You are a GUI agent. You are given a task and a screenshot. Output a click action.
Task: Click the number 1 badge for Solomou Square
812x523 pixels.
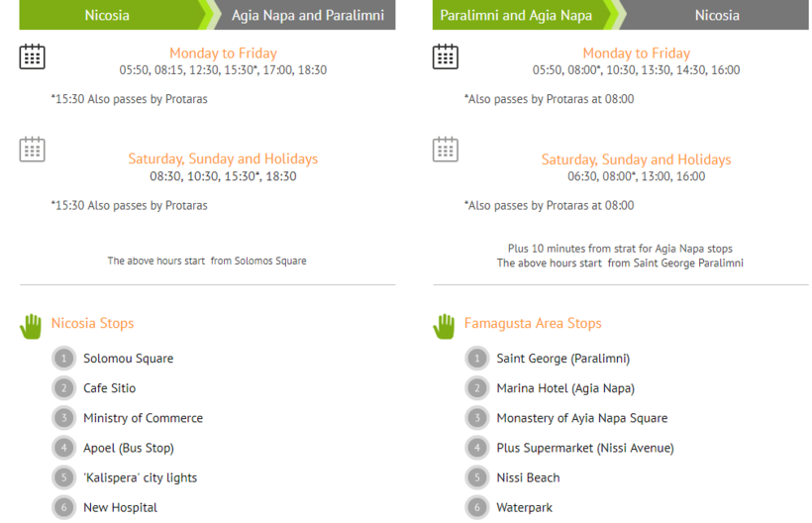coord(63,359)
